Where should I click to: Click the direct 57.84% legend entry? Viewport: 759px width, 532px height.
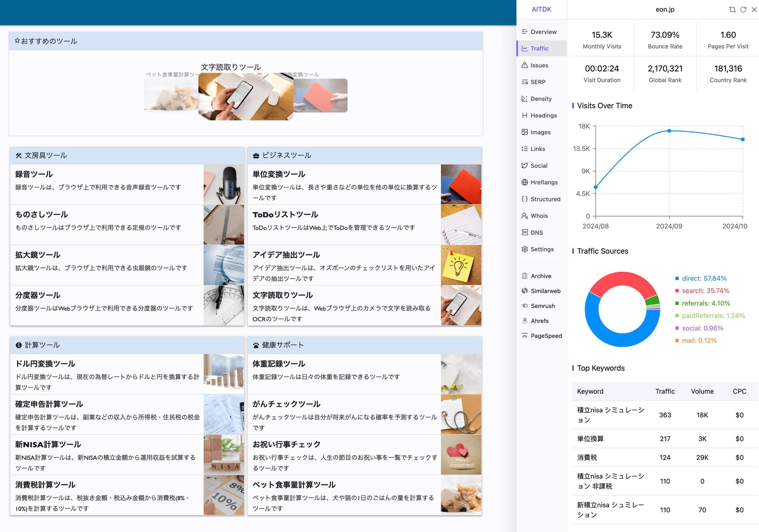tap(701, 278)
